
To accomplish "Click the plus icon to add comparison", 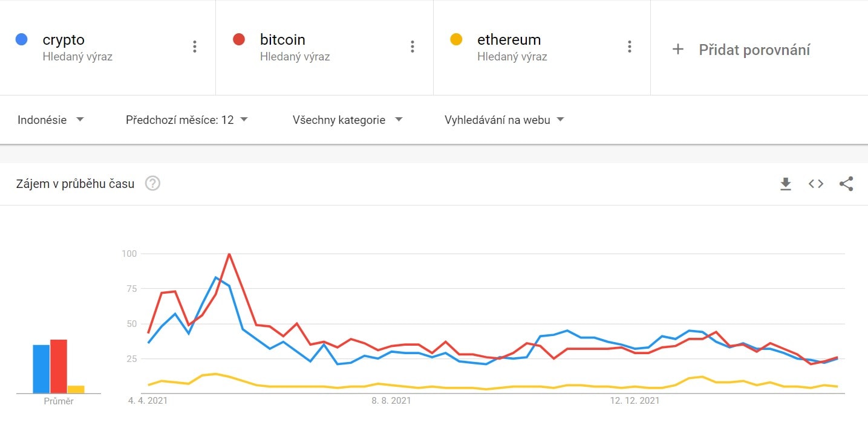I will (678, 50).
